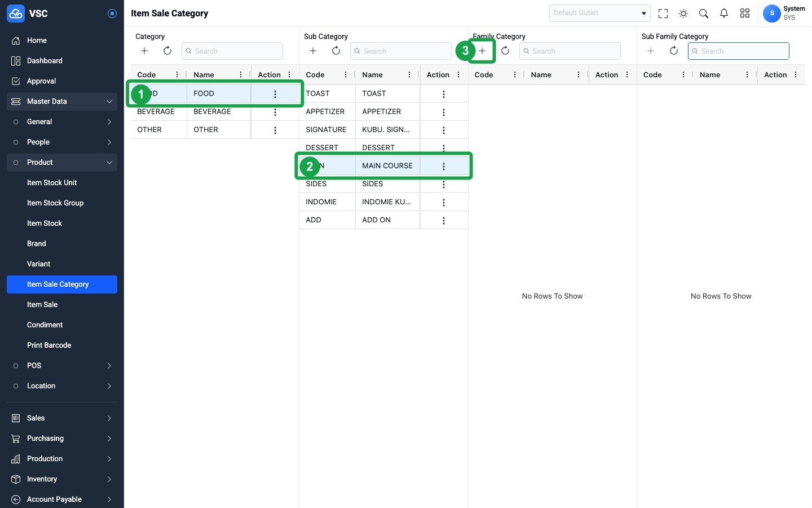This screenshot has width=812, height=508.
Task: Open action menu for BEVERAGE category row
Action: (x=275, y=112)
